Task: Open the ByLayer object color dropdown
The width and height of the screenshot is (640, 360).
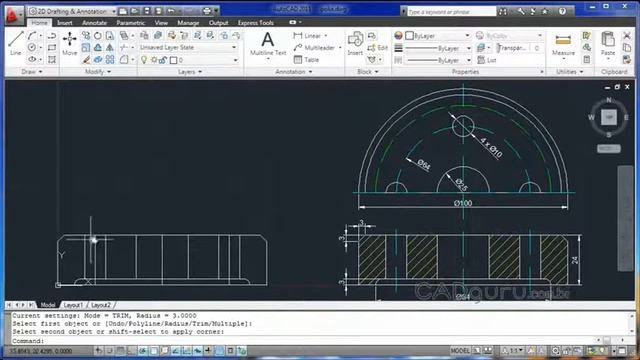Action: (x=438, y=36)
